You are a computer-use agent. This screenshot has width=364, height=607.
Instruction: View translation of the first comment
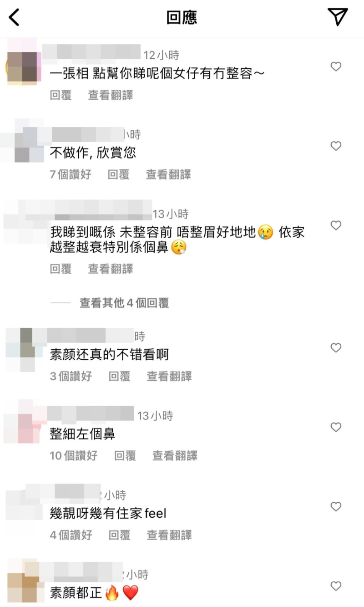pyautogui.click(x=111, y=95)
